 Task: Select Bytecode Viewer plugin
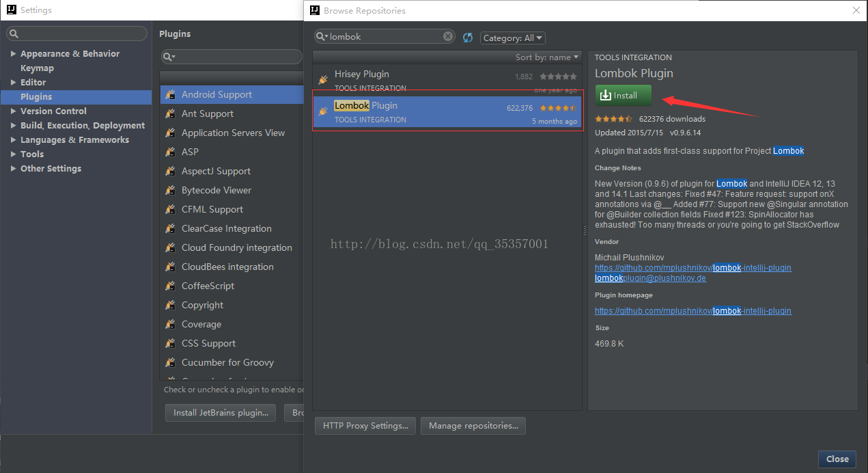(232, 191)
